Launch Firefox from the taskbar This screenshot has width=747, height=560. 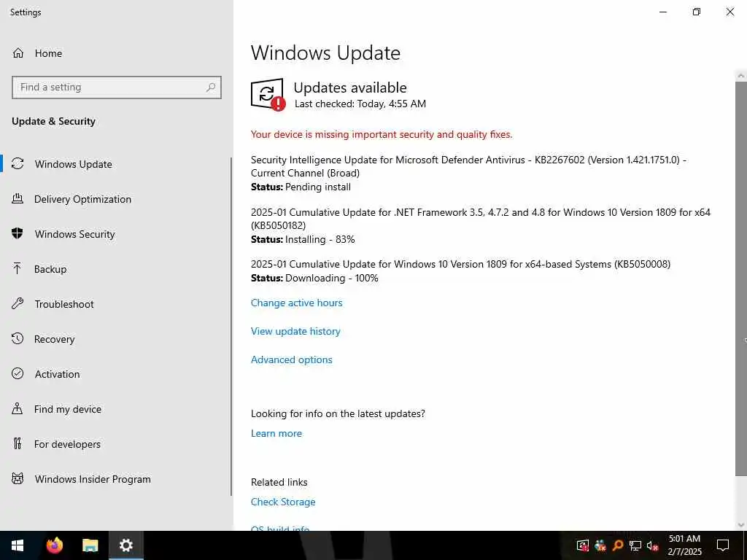point(54,545)
